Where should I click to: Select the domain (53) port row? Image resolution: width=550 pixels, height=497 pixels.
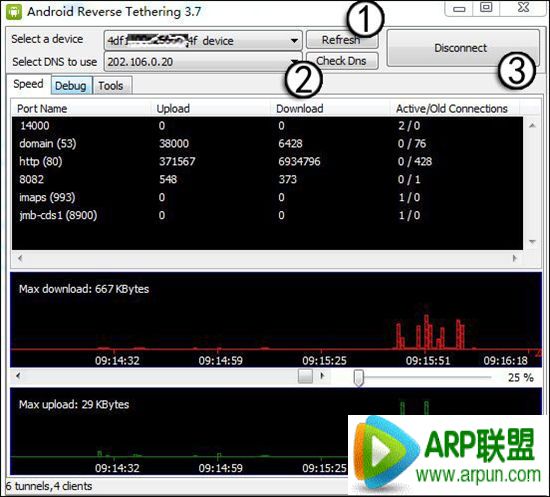pos(267,143)
